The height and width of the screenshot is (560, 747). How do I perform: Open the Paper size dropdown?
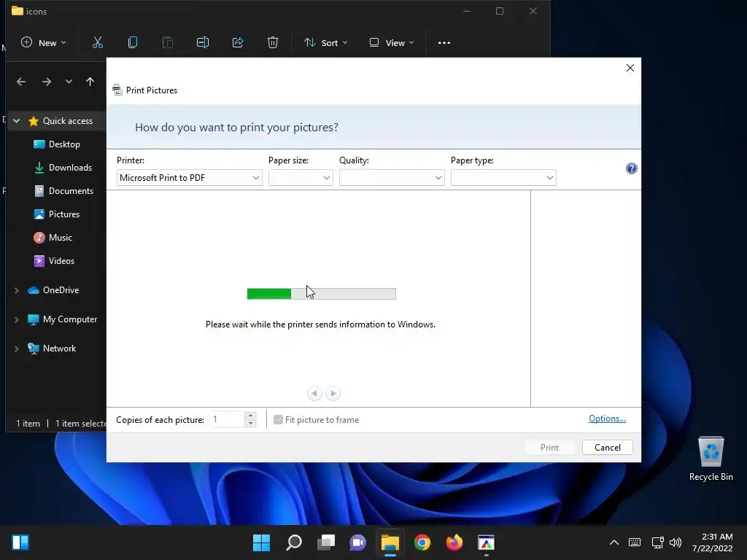click(x=301, y=178)
